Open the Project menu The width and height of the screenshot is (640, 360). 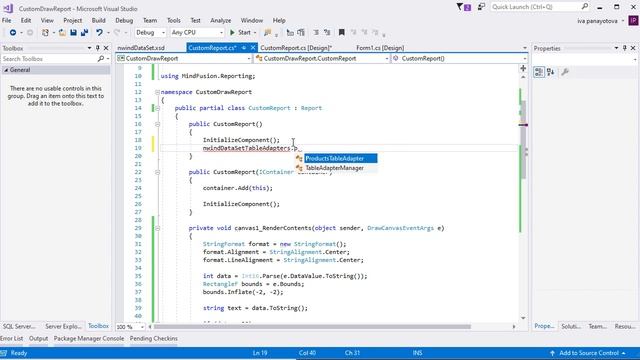click(72, 20)
